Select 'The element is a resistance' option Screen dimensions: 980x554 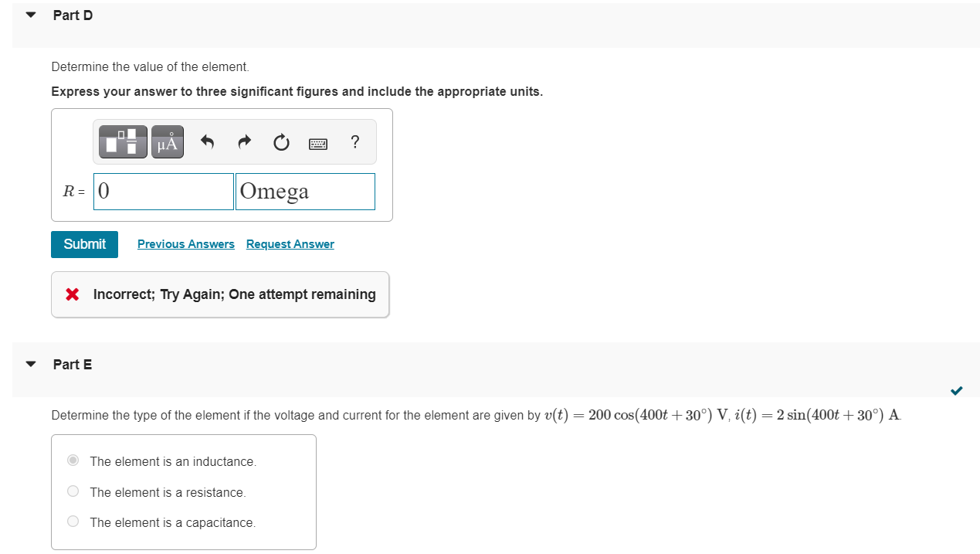[x=73, y=491]
